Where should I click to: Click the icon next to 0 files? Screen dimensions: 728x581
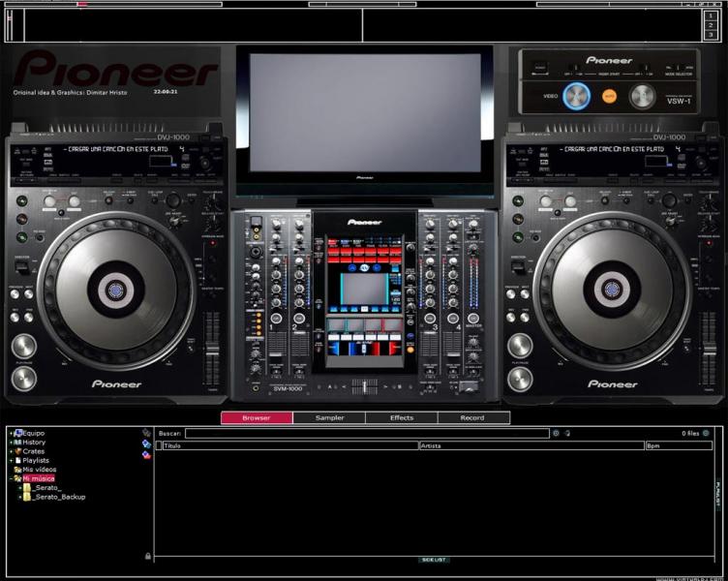coord(706,433)
